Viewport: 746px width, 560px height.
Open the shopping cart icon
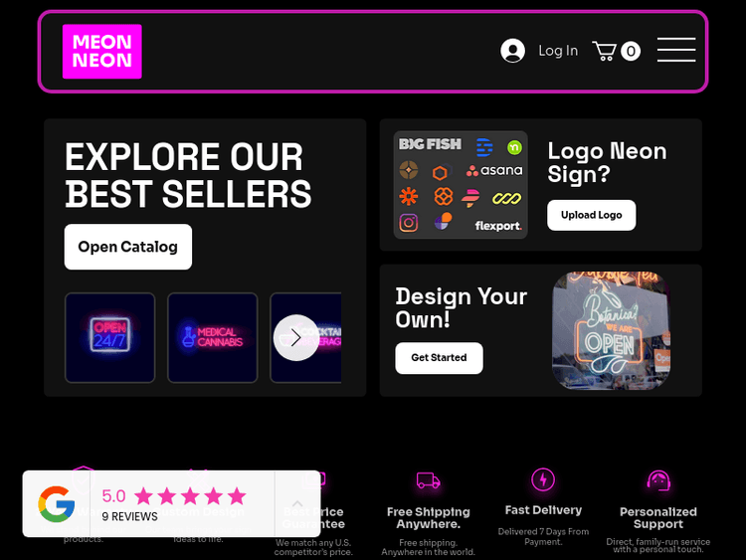604,51
